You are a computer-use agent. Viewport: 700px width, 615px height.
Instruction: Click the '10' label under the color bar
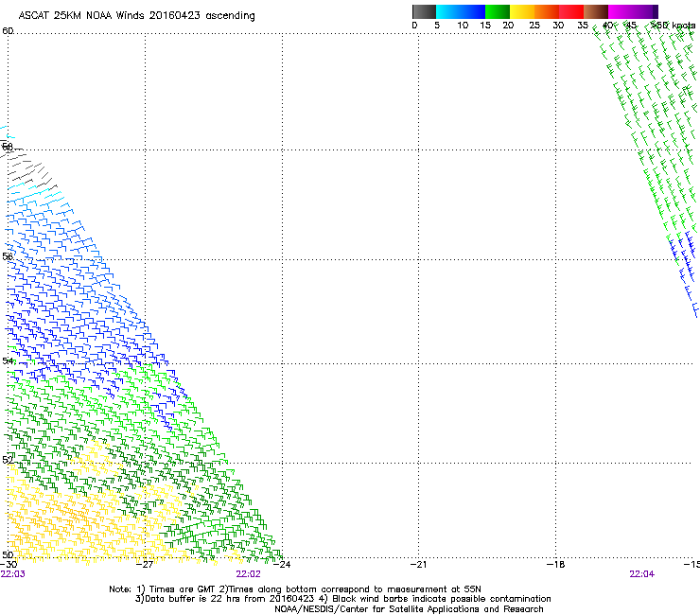pyautogui.click(x=463, y=26)
